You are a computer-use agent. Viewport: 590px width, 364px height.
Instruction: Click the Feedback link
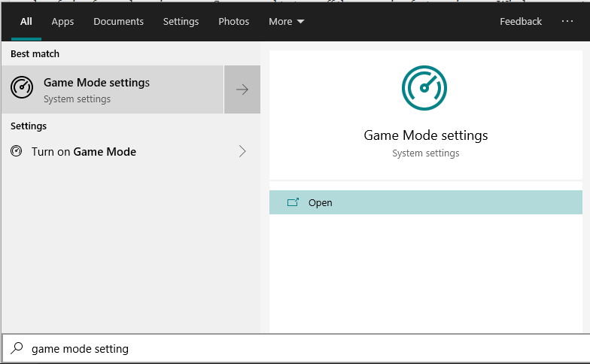[x=521, y=21]
